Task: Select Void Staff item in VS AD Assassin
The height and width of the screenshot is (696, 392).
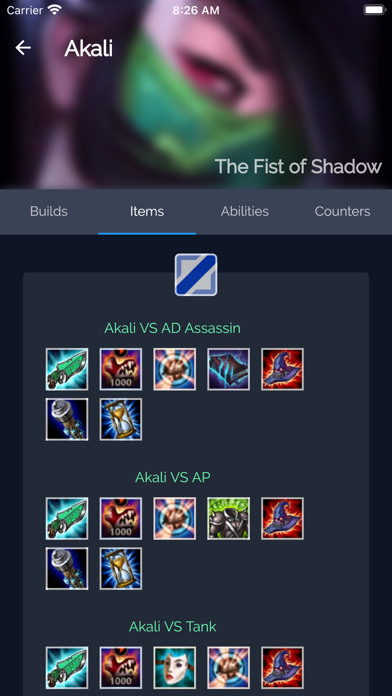Action: [x=67, y=419]
